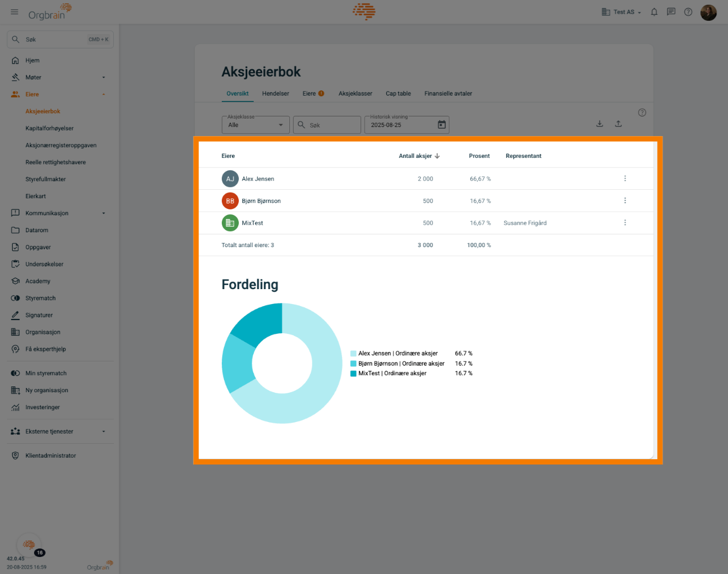
Task: Click the help question mark in top bar
Action: pos(688,12)
